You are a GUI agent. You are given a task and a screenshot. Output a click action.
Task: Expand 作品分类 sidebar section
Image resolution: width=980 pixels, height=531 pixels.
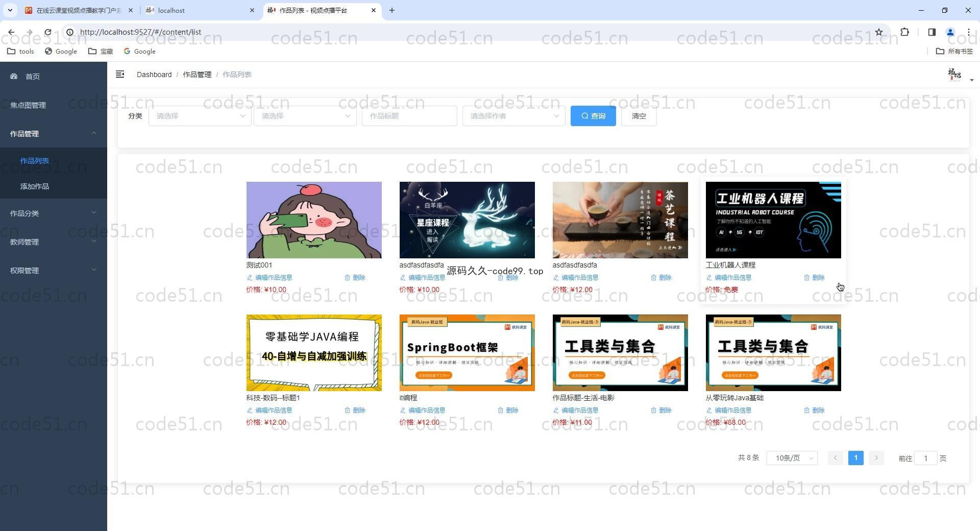click(54, 213)
